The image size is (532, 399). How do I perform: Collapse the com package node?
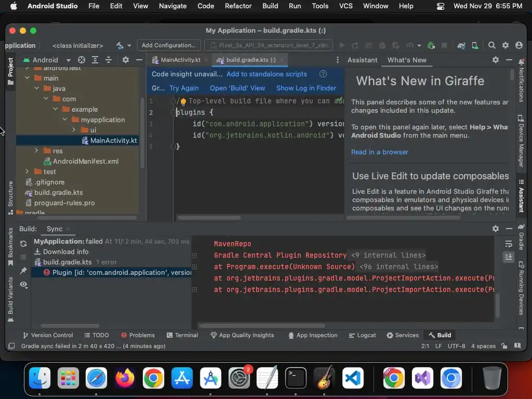click(46, 99)
